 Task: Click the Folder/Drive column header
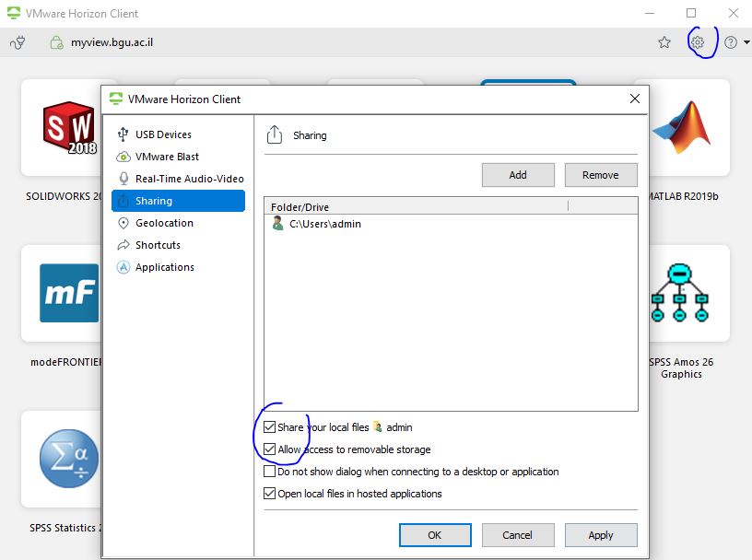(416, 206)
